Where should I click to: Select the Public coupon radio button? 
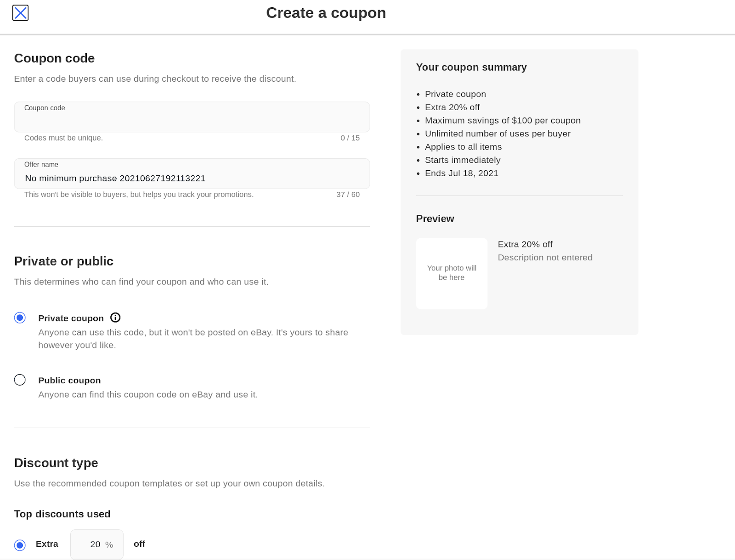click(x=20, y=380)
